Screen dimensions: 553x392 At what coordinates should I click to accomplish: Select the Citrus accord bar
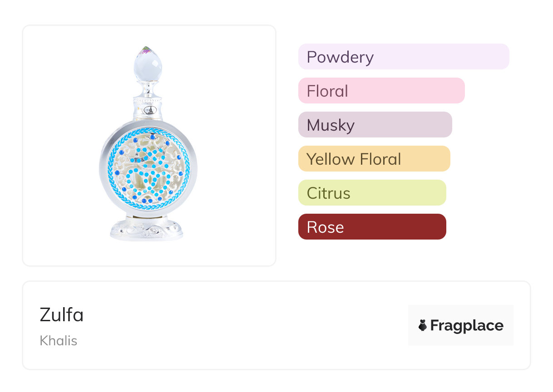coord(372,193)
